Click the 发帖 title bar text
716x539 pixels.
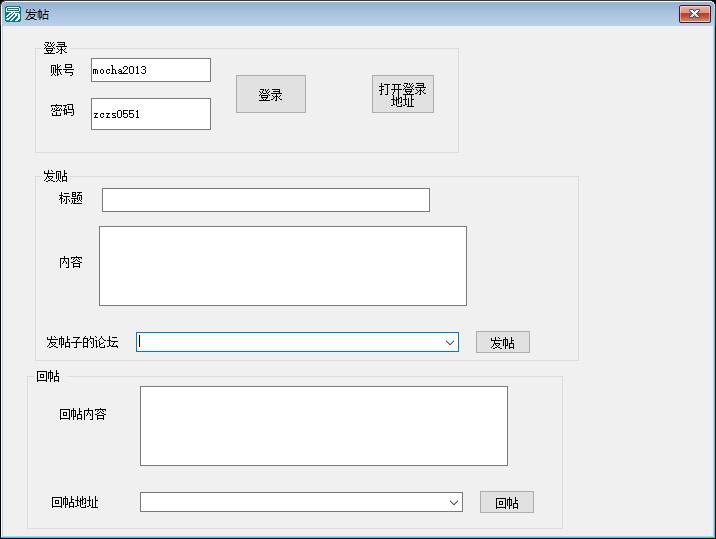coord(37,14)
